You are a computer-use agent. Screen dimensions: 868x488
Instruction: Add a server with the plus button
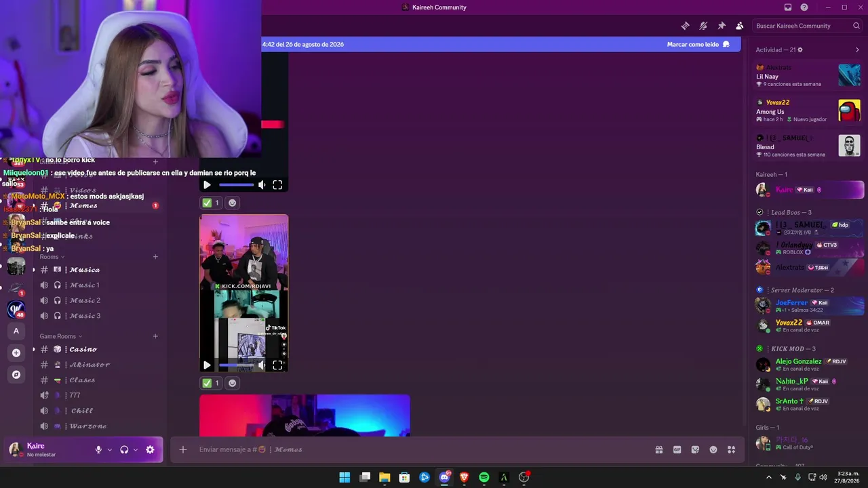click(16, 352)
